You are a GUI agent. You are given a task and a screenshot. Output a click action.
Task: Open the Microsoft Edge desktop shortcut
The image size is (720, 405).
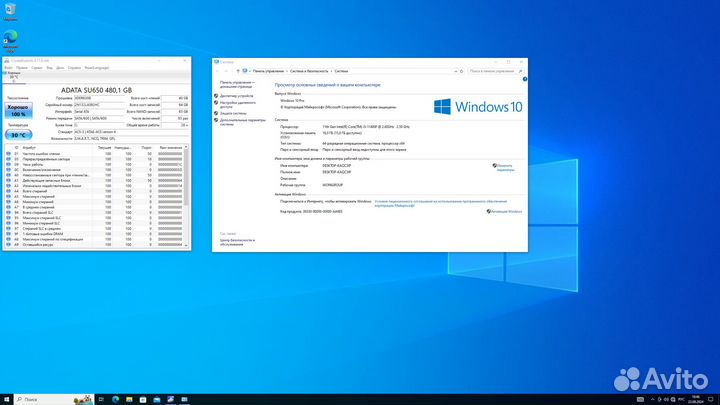10,41
